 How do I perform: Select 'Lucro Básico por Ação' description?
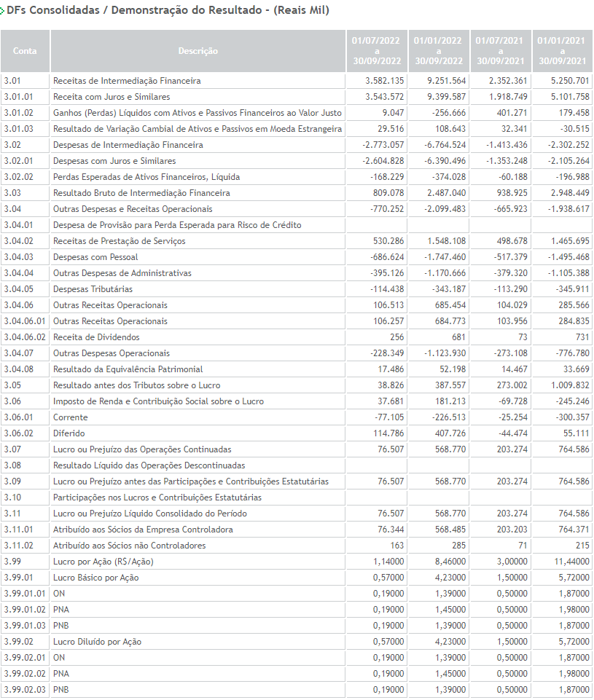(x=96, y=578)
